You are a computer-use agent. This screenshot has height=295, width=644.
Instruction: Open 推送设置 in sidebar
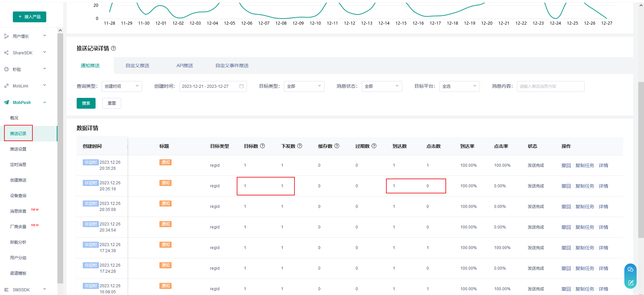(x=18, y=149)
